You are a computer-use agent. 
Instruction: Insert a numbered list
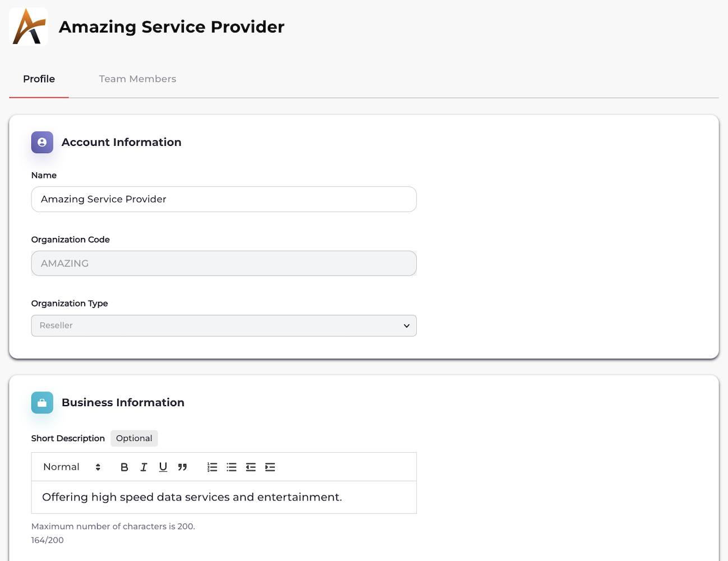coord(212,467)
